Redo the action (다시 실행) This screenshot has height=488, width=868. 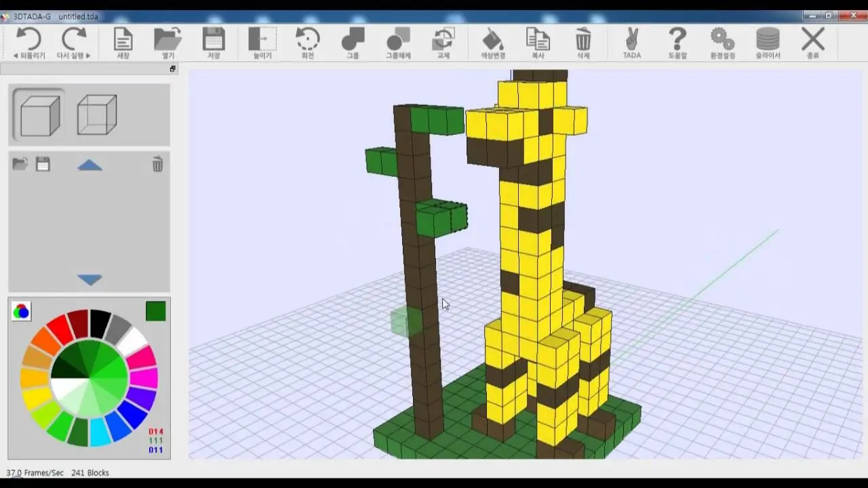[74, 43]
